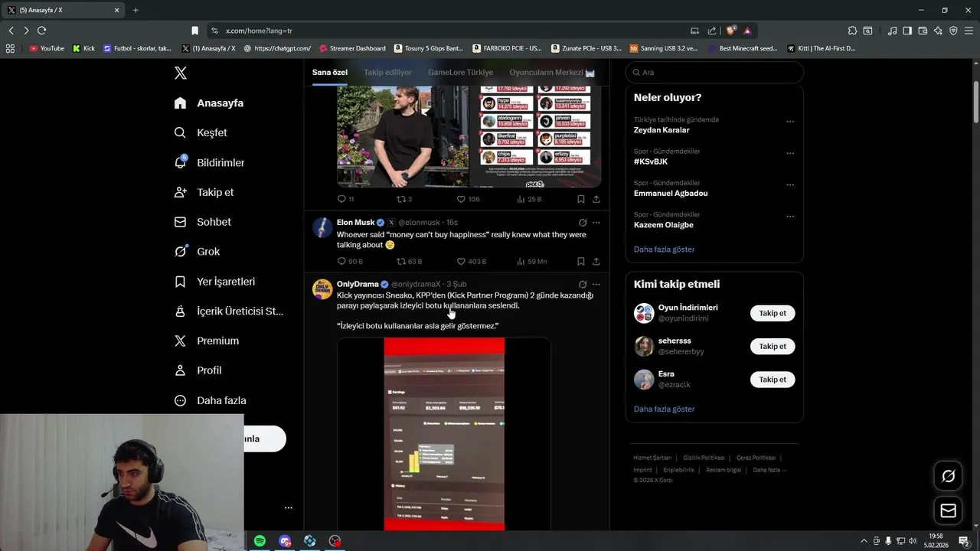Open Grok icon on OnlyDrama post
This screenshot has width=980, height=551.
pos(583,284)
